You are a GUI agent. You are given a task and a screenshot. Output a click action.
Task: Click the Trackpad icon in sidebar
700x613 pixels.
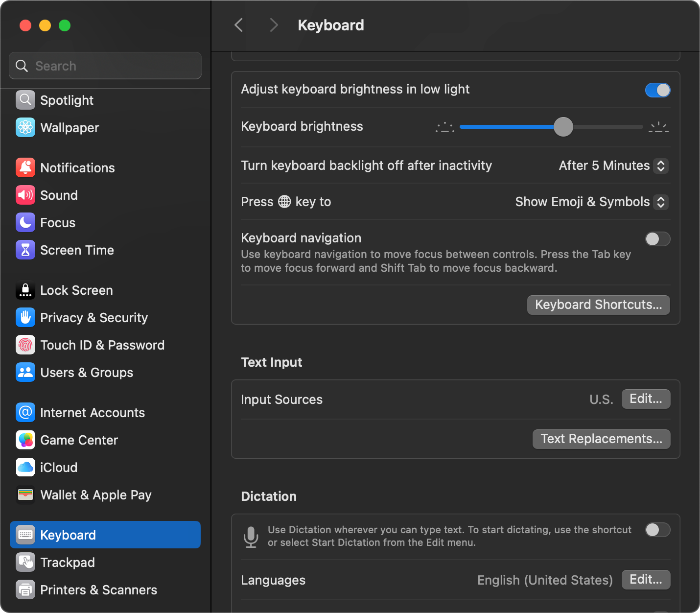point(25,562)
